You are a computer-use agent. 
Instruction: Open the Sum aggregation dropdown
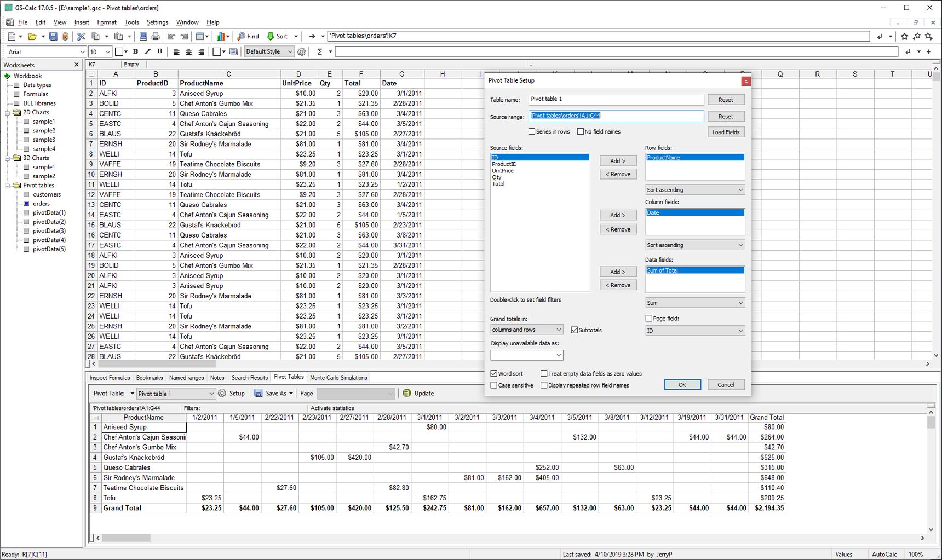point(695,303)
